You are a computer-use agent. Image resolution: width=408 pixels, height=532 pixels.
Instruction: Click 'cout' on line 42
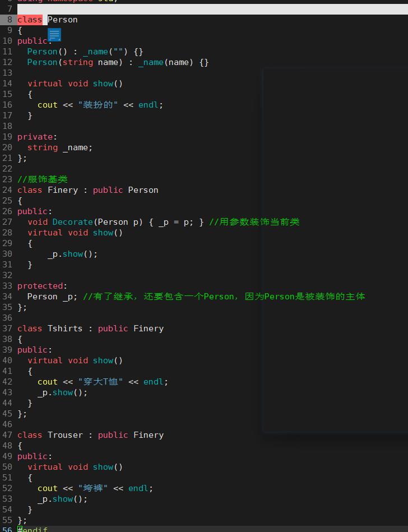point(48,382)
